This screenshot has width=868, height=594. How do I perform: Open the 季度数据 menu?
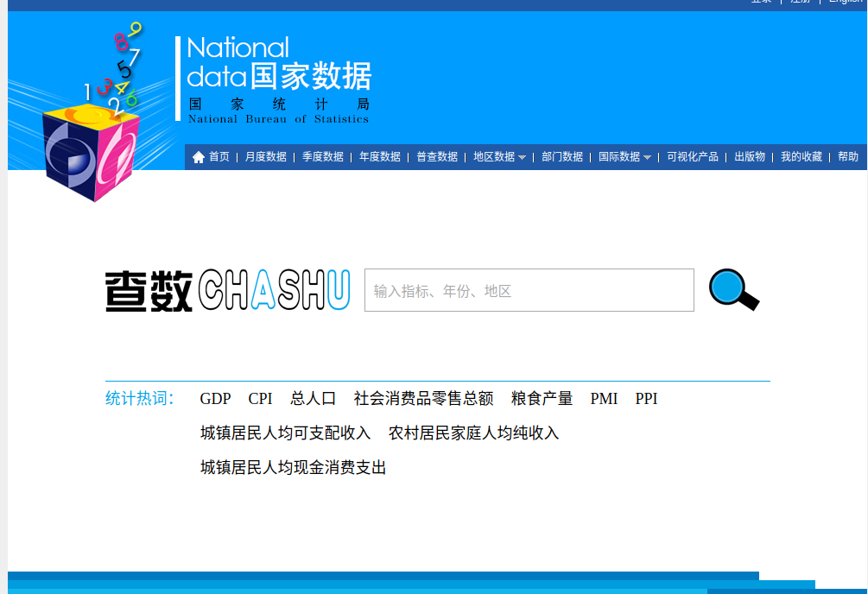[323, 156]
